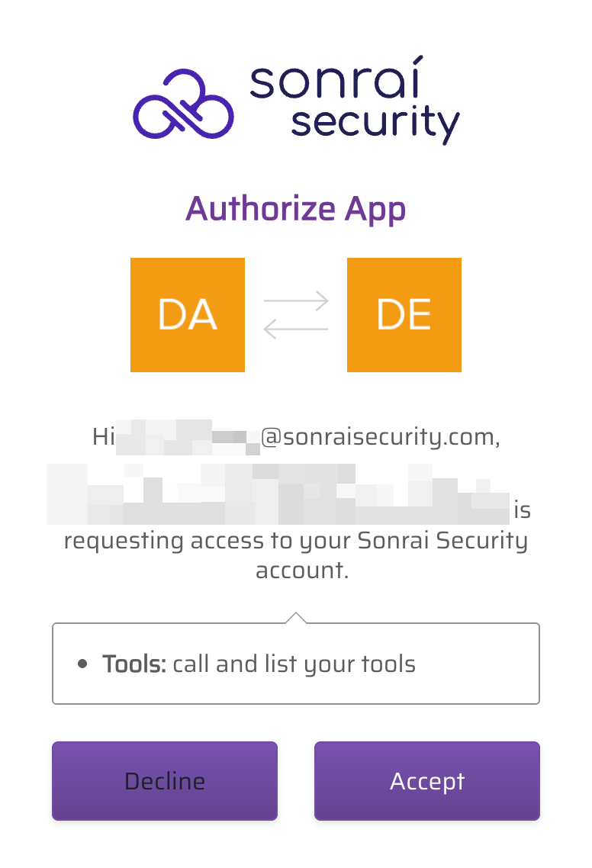Click the "security" wordmark text
This screenshot has height=868, width=592.
pos(375,122)
